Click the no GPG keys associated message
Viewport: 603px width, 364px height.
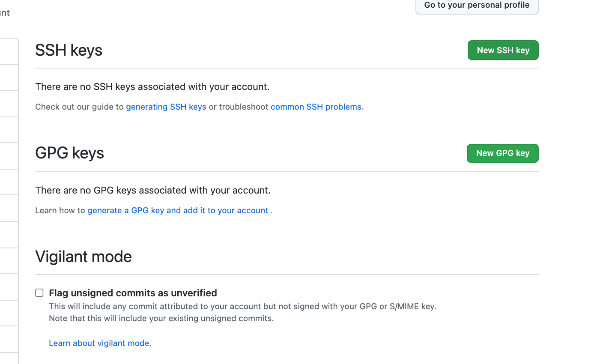(152, 190)
